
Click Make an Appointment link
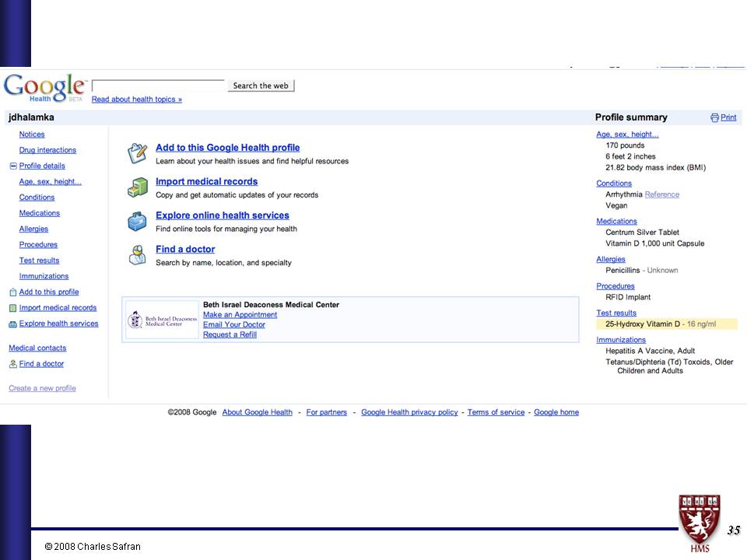pos(240,315)
